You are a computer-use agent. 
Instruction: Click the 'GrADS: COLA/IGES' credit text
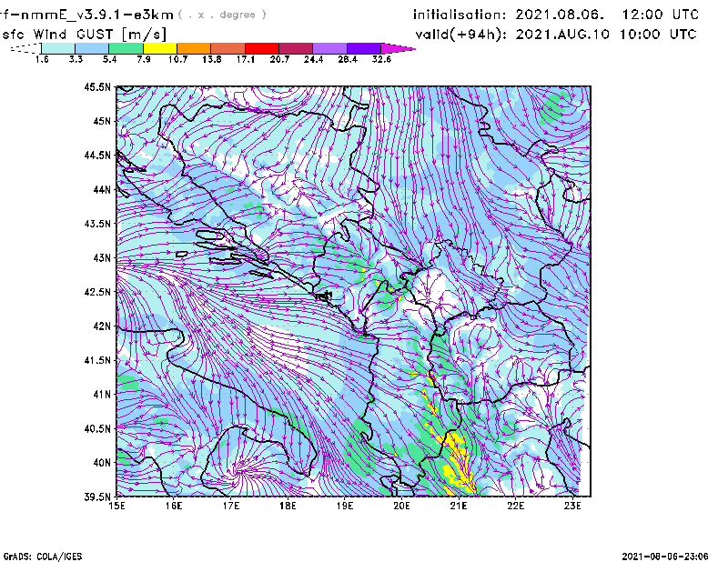(x=43, y=557)
